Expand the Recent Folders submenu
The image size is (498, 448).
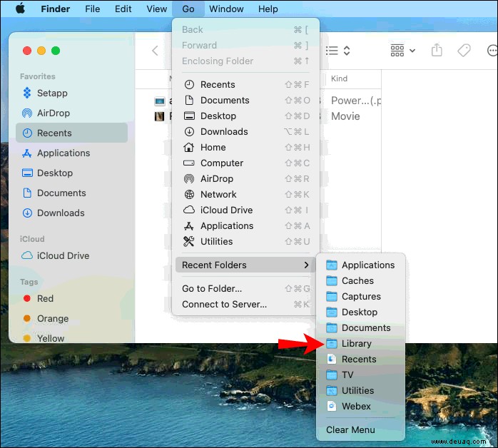[x=245, y=265]
